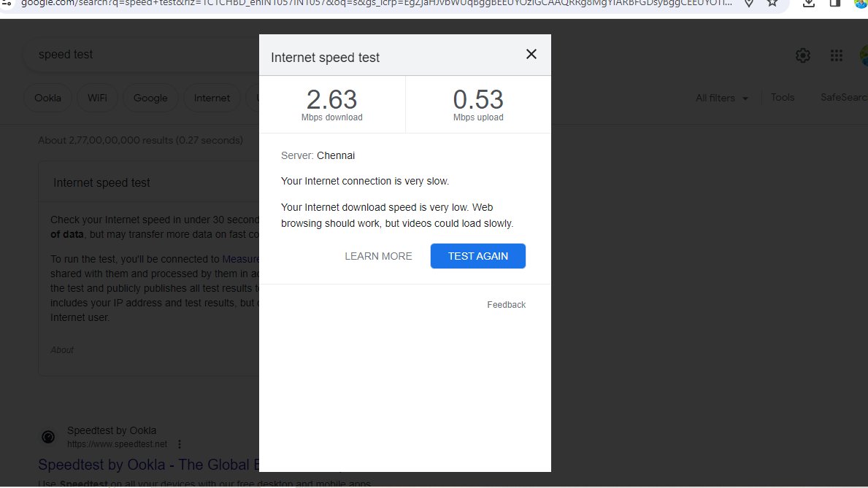Click the Server: Chennai text
This screenshot has width=868, height=488.
(318, 155)
